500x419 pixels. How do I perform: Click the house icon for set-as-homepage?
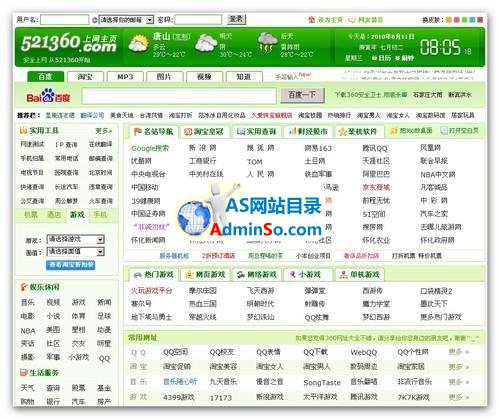point(311,20)
